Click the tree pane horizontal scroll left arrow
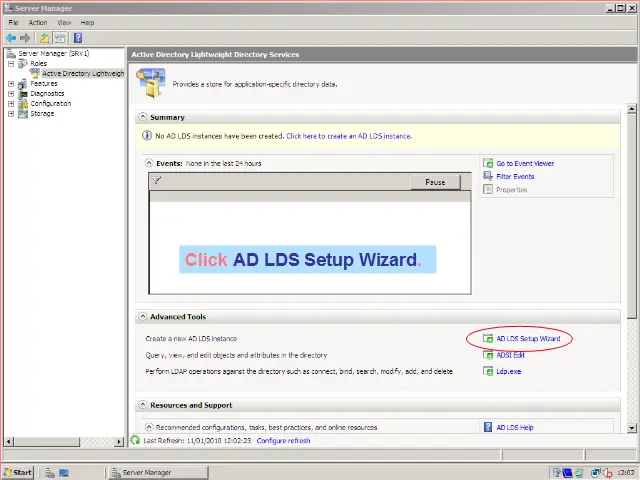Viewport: 640px width, 480px height. point(9,441)
